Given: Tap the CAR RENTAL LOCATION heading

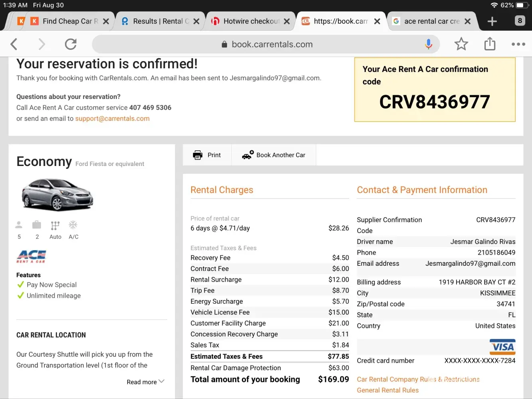Looking at the screenshot, I should 51,335.
